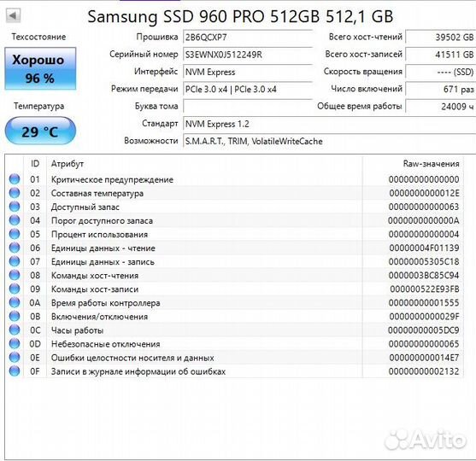Select the PCIe 3.0 x4 transfer mode field

click(x=248, y=89)
